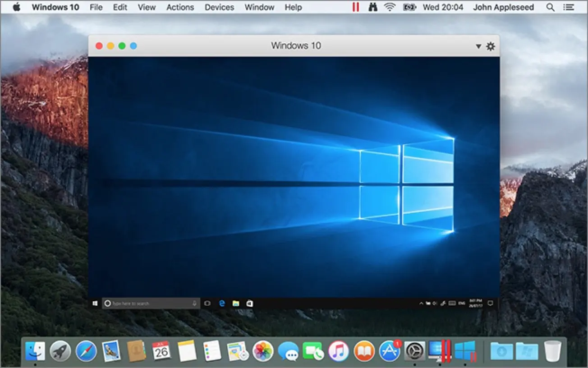Viewport: 588px width, 368px height.
Task: Open Calendar showing 26 in Dock
Action: [161, 350]
